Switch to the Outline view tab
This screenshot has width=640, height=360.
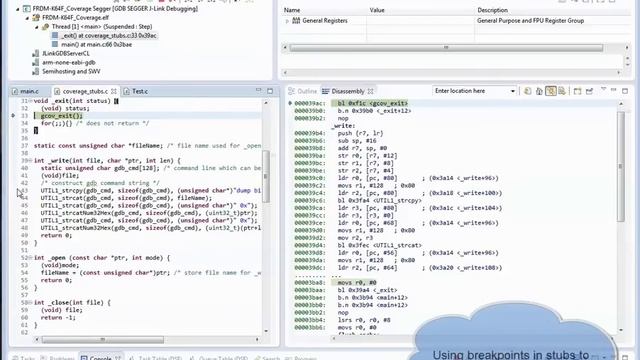(x=303, y=91)
